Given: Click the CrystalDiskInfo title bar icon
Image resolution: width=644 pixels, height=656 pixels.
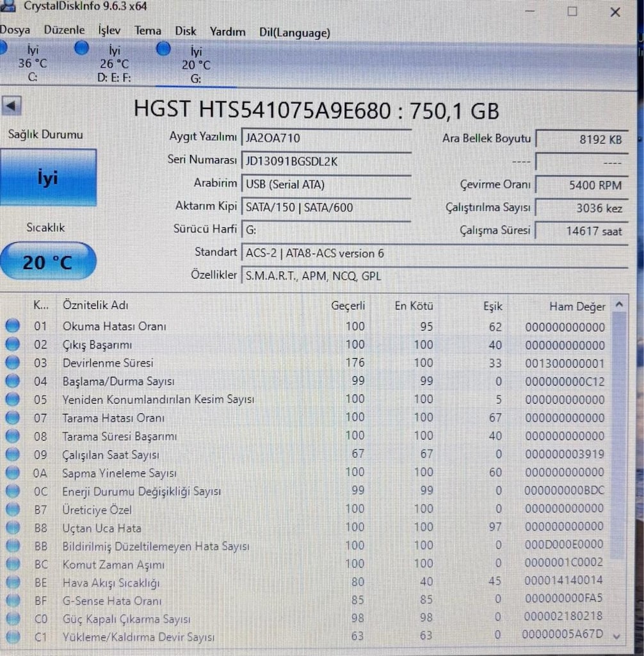Looking at the screenshot, I should click(x=8, y=6).
